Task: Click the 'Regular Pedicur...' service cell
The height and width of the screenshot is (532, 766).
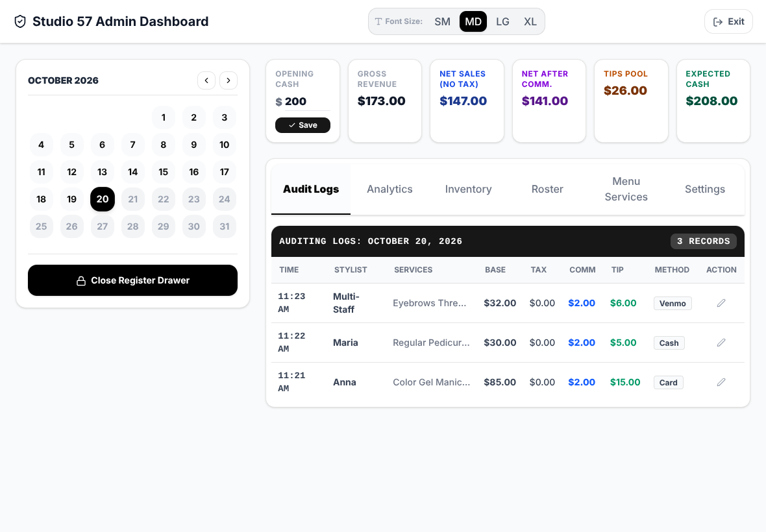Action: point(432,343)
